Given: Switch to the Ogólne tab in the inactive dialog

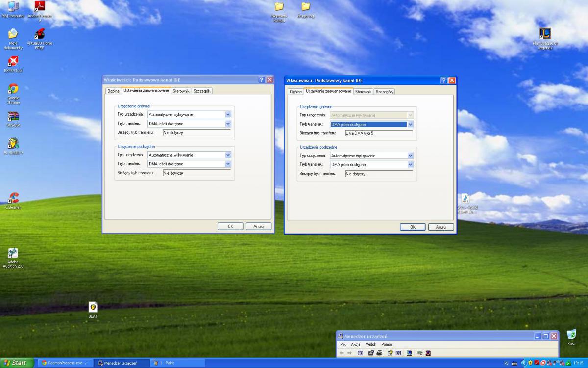Looking at the screenshot, I should pos(113,91).
